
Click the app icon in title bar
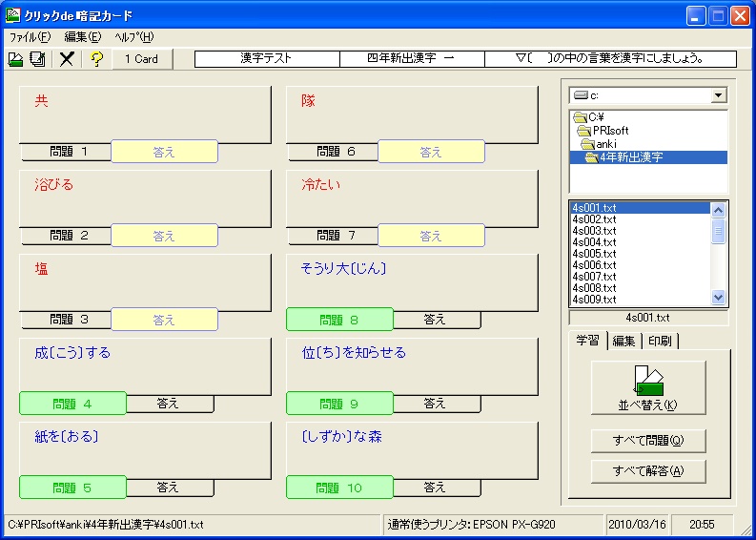[x=13, y=15]
